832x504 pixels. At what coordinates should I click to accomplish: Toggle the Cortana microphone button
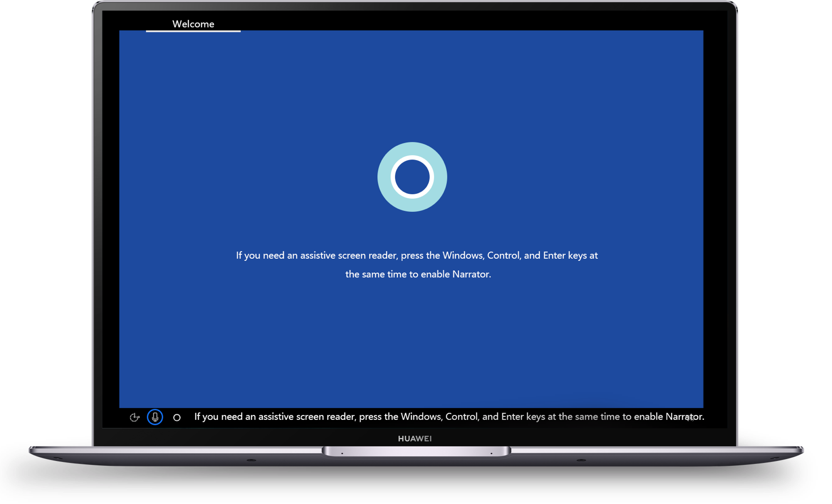coord(155,417)
